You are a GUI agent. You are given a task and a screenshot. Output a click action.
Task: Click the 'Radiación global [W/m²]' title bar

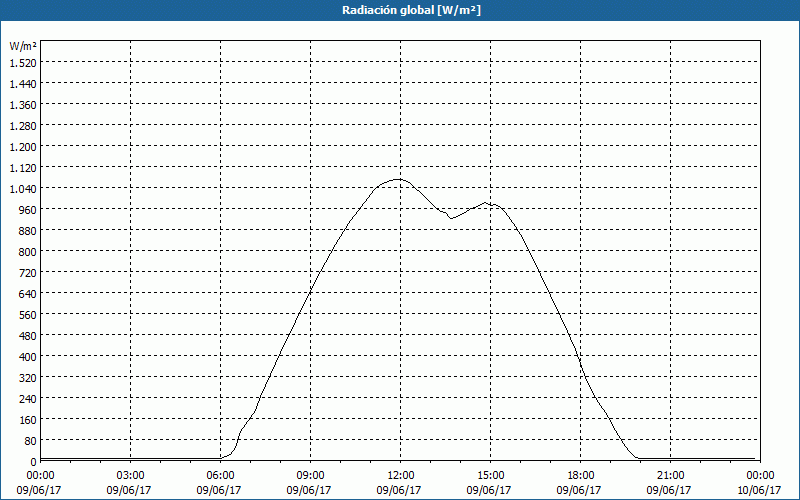400,10
